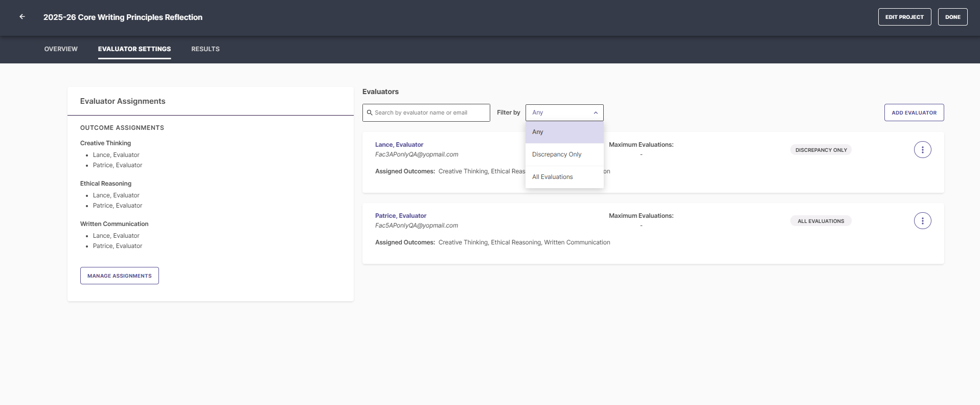The image size is (980, 405).
Task: Click Lance, Evaluator under Creative Thinking
Action: pyautogui.click(x=116, y=155)
